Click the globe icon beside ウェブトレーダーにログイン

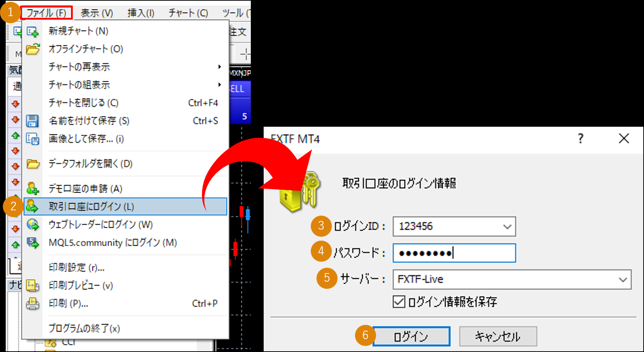(x=33, y=225)
